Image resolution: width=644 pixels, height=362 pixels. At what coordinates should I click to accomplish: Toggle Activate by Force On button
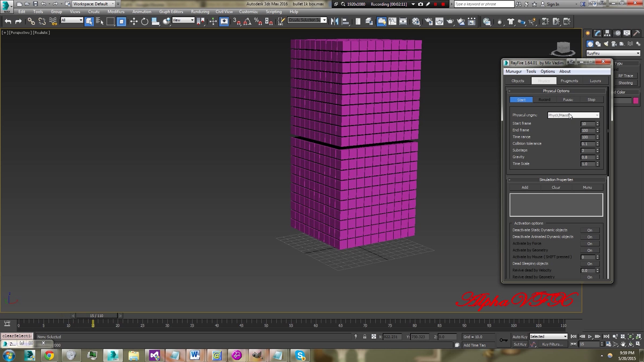(589, 244)
